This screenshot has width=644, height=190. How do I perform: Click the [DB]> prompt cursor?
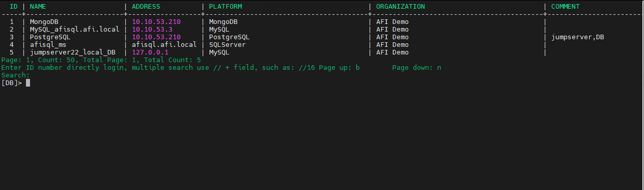28,83
